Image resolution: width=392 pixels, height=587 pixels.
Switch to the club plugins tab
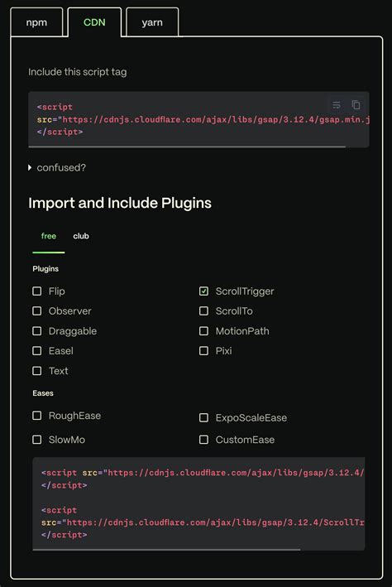pos(81,236)
